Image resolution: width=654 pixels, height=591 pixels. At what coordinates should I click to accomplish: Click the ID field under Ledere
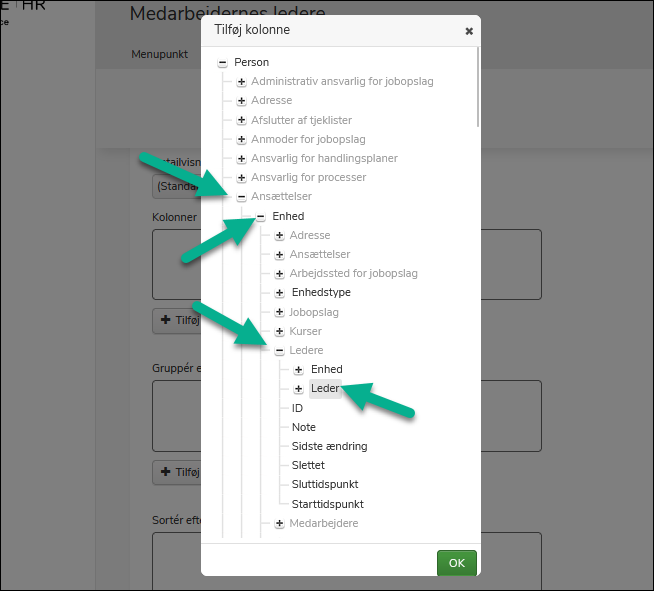coord(297,408)
